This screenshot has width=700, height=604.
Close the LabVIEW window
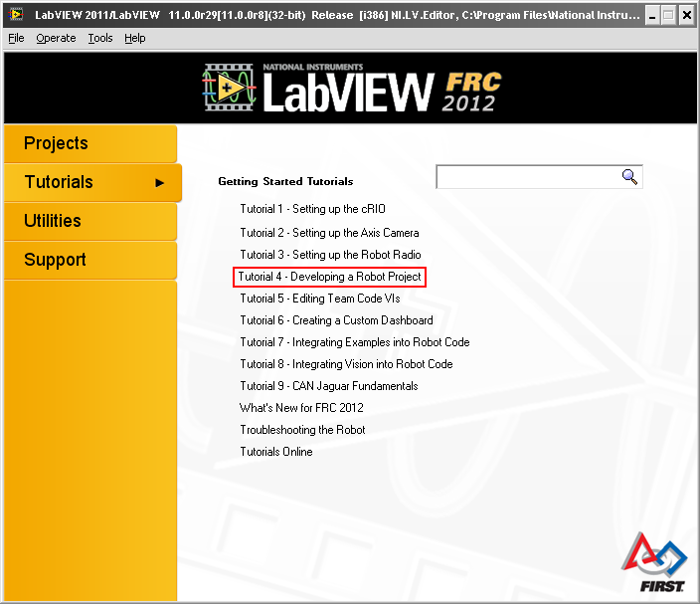point(687,16)
